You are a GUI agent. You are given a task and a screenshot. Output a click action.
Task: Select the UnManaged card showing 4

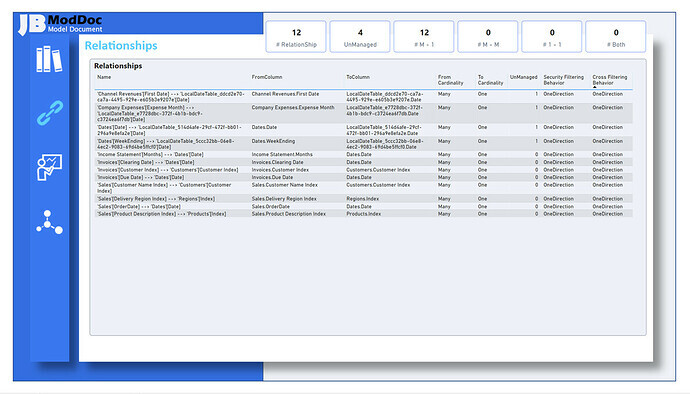pos(360,37)
